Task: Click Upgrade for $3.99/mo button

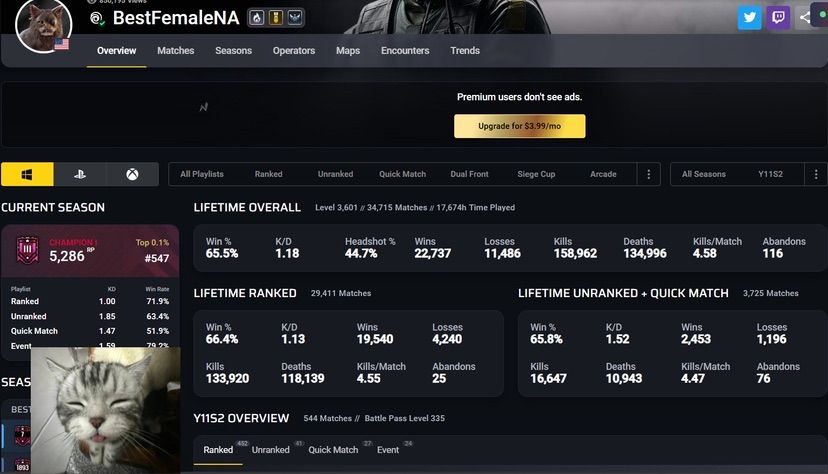Action: click(x=520, y=126)
